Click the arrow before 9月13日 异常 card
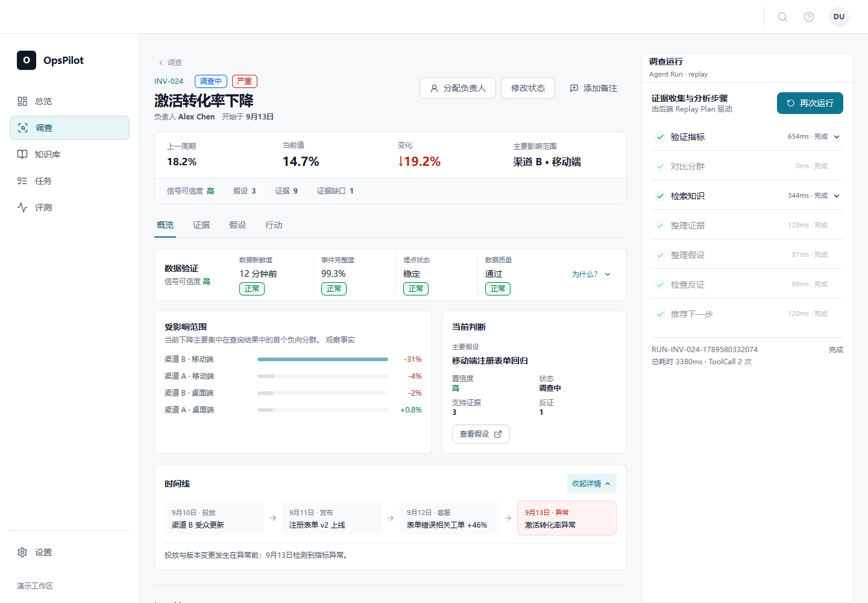Screen dimensions: 868x603 point(508,518)
